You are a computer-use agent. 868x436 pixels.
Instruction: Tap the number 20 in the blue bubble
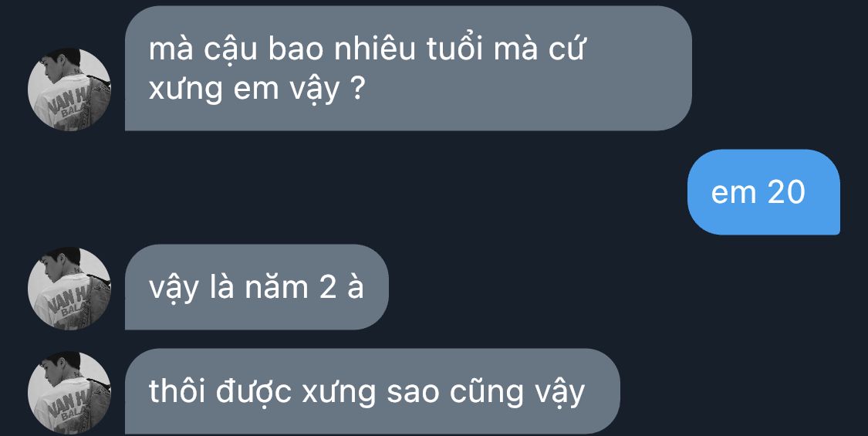(x=786, y=193)
